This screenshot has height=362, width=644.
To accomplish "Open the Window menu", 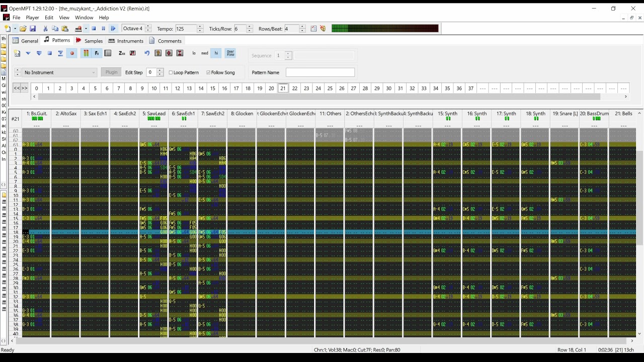I will (84, 18).
